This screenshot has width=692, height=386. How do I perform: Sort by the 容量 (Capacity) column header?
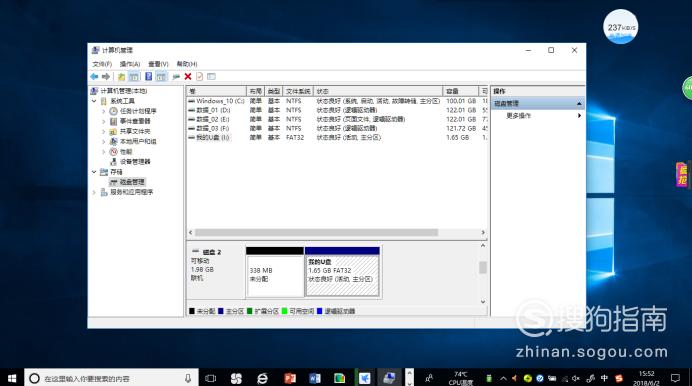(460, 91)
